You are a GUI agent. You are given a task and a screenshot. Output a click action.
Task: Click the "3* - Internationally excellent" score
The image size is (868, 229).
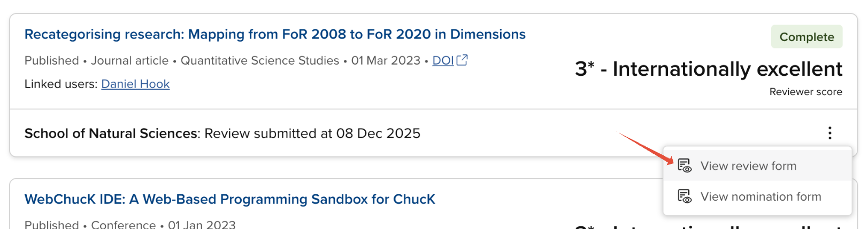(708, 69)
